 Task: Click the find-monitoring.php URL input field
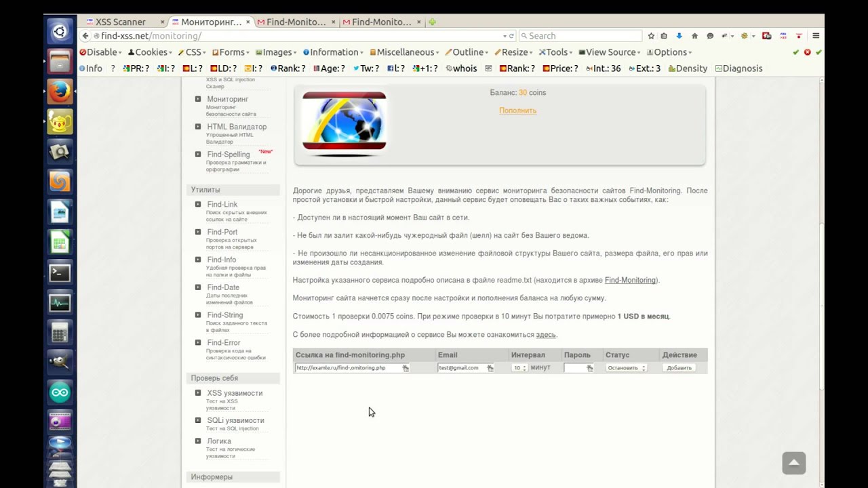click(352, 368)
